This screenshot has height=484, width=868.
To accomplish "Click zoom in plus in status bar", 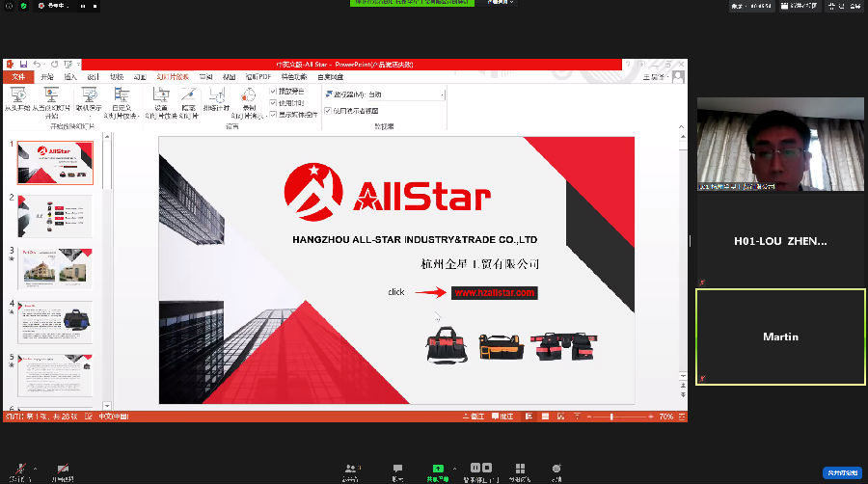I will point(650,417).
